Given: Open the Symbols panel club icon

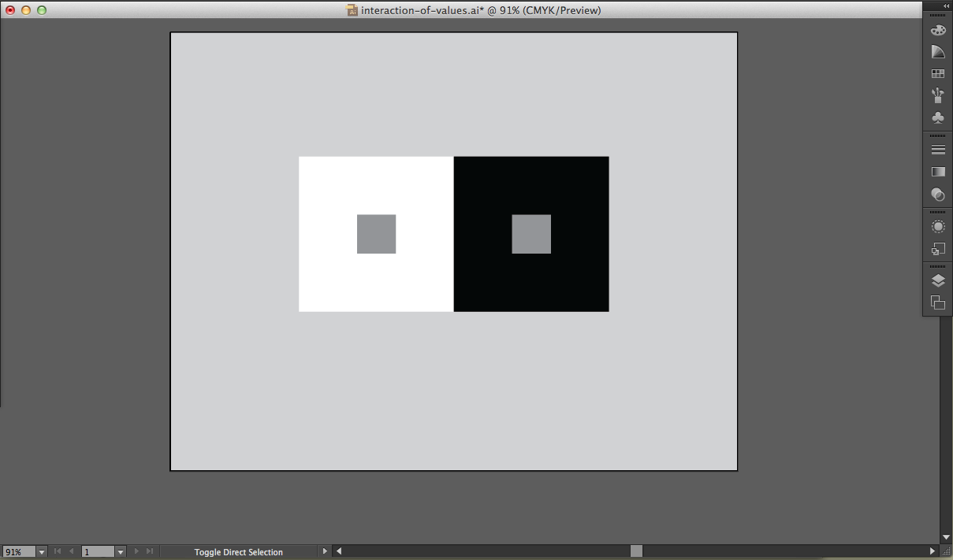Looking at the screenshot, I should 937,117.
